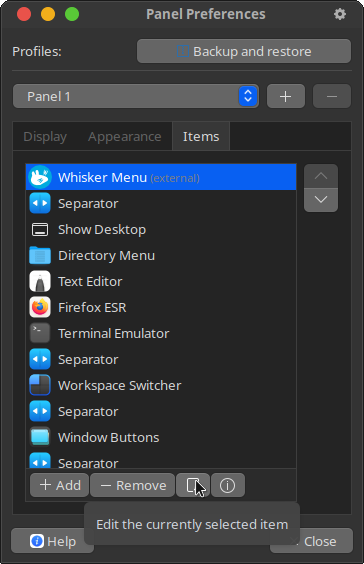Click the Text Editor pen icon

(40, 281)
